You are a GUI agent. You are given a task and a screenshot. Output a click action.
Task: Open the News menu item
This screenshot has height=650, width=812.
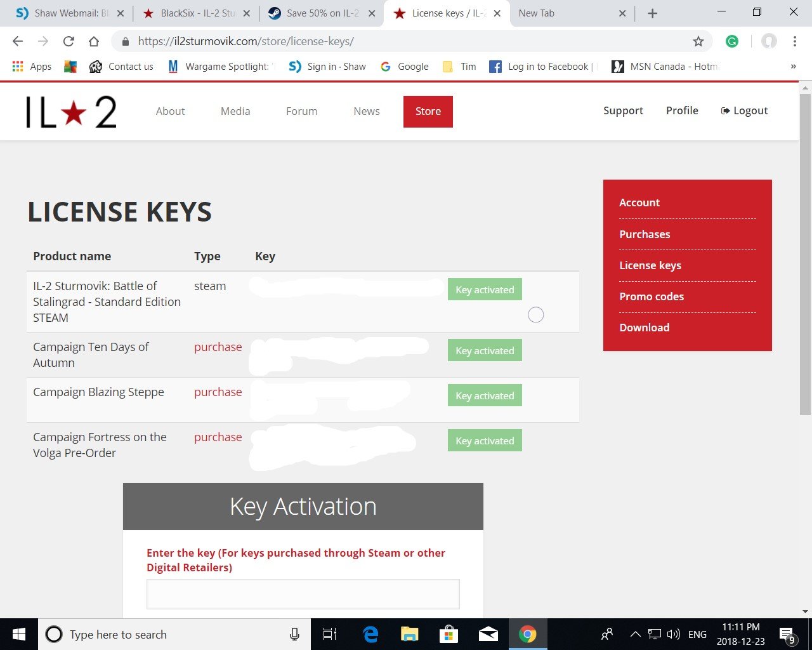pyautogui.click(x=367, y=111)
